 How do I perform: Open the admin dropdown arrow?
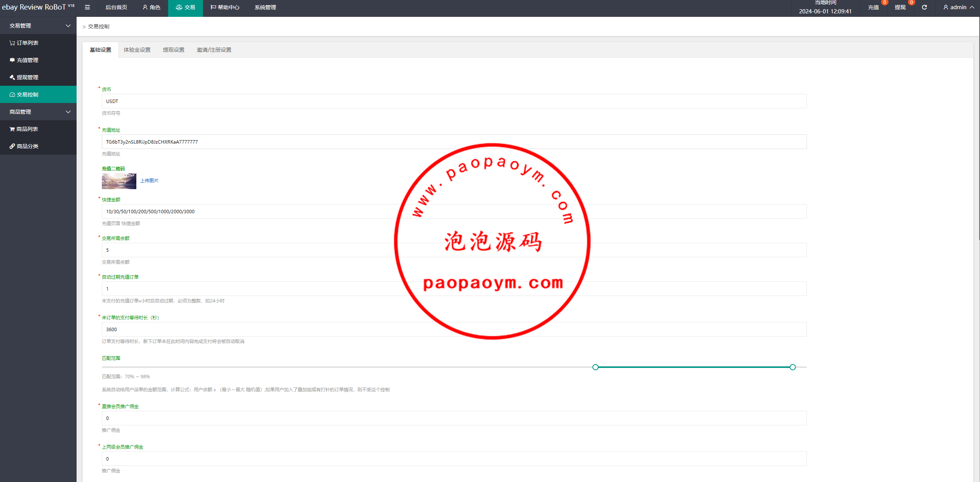[972, 7]
